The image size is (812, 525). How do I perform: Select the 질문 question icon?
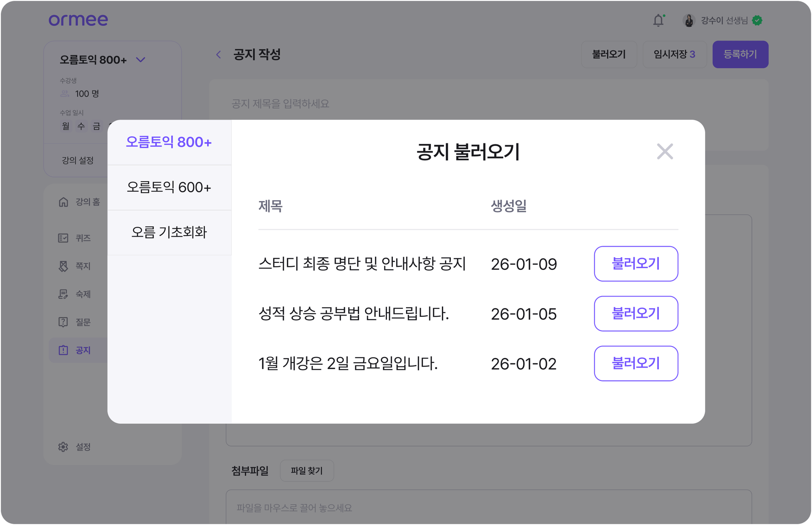tap(63, 322)
